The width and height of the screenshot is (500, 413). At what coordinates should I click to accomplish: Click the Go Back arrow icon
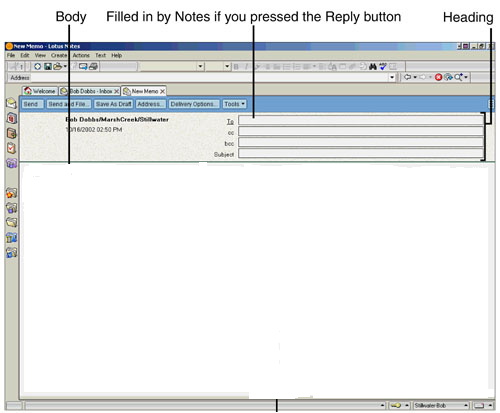tap(407, 77)
